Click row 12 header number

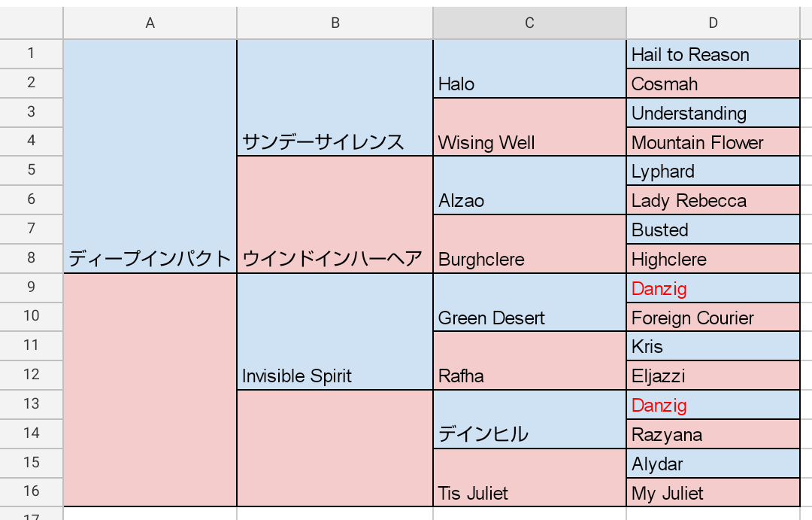click(x=32, y=376)
